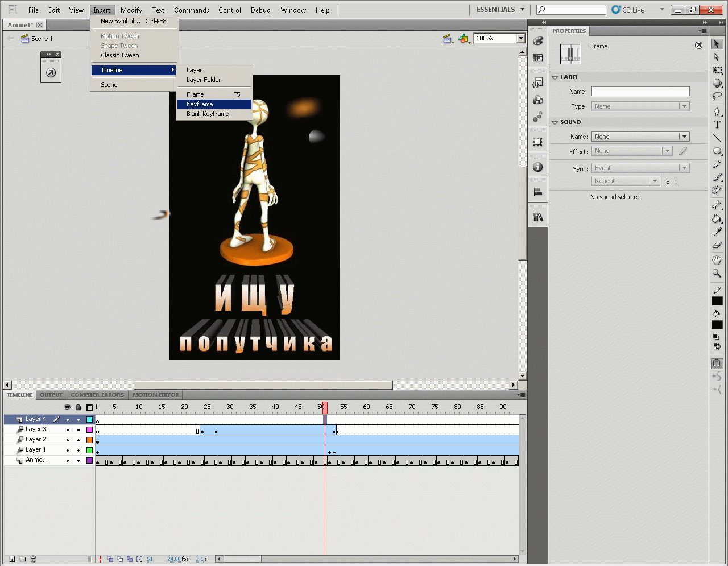Select the Bone tool
The image size is (728, 566).
717,205
